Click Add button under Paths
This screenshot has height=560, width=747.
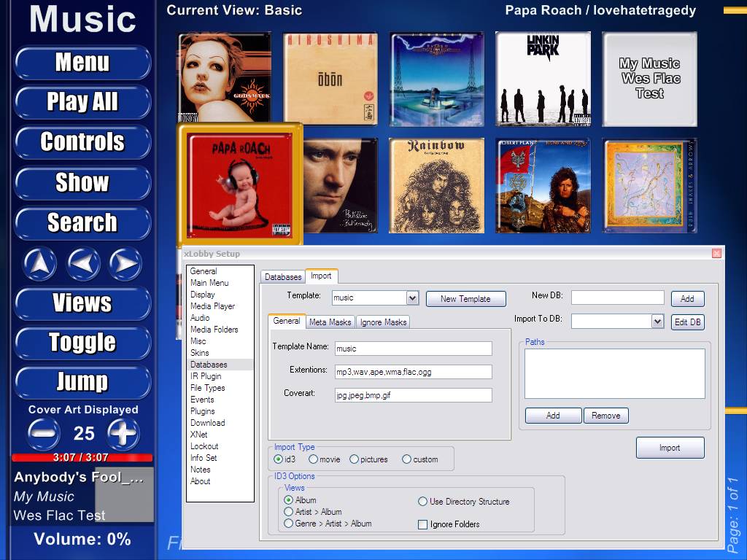click(x=553, y=415)
